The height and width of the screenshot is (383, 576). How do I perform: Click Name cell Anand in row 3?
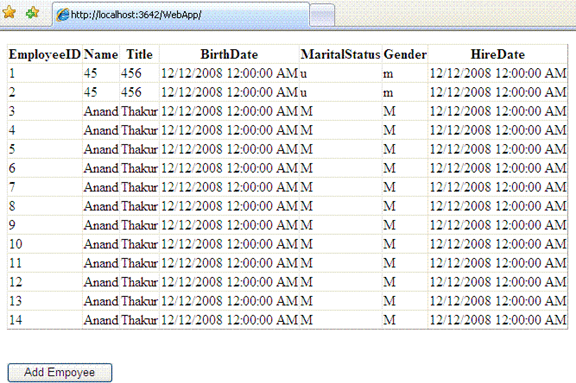101,111
